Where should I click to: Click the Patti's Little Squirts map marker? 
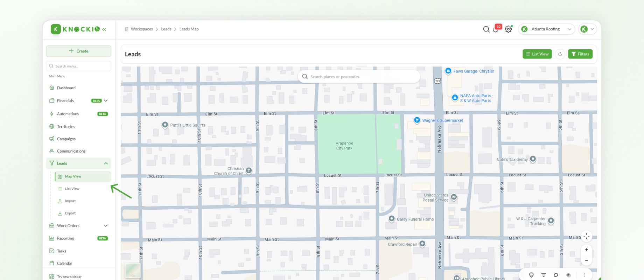click(165, 125)
